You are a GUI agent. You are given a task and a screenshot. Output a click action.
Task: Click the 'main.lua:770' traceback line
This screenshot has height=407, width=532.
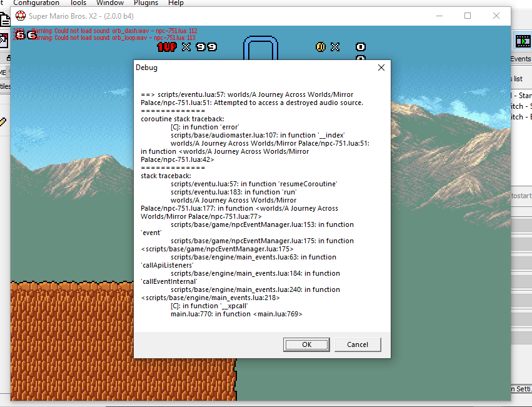point(236,314)
